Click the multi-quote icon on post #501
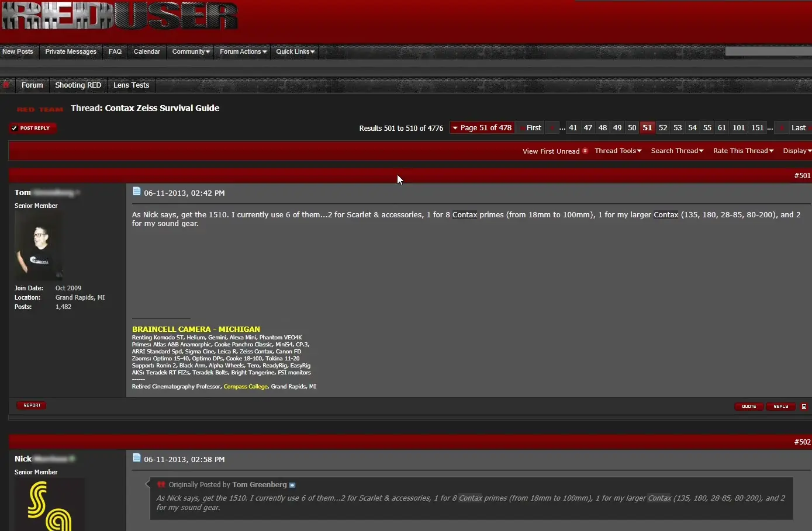 point(804,407)
